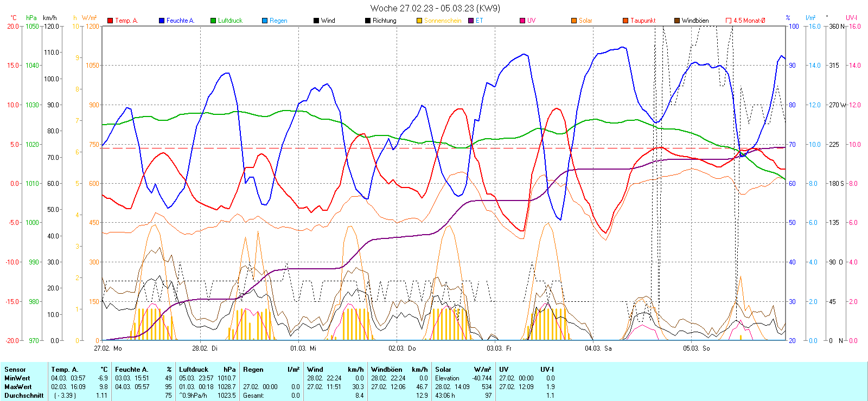Click the yellow Sonnenschein legend square

pyautogui.click(x=419, y=21)
